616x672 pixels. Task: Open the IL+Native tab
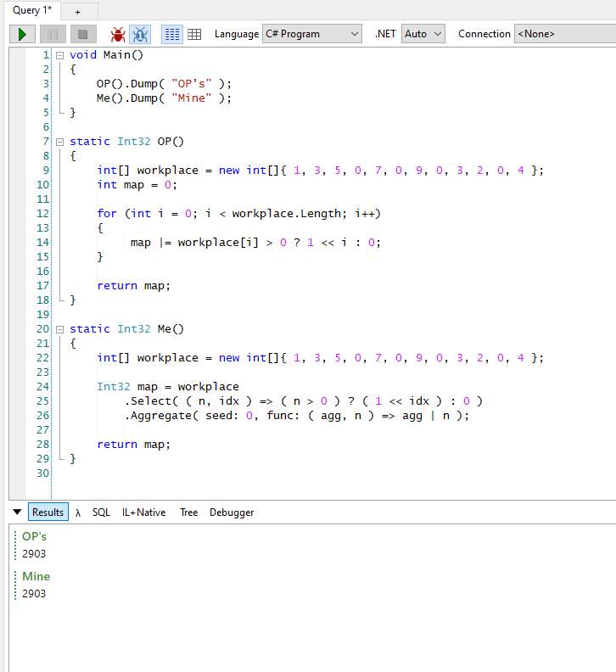(143, 512)
